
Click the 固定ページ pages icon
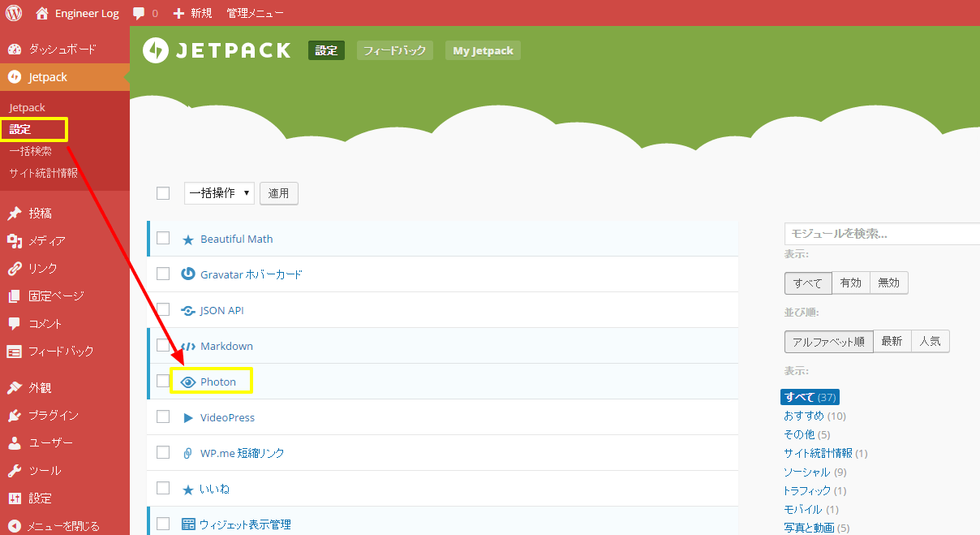(15, 296)
